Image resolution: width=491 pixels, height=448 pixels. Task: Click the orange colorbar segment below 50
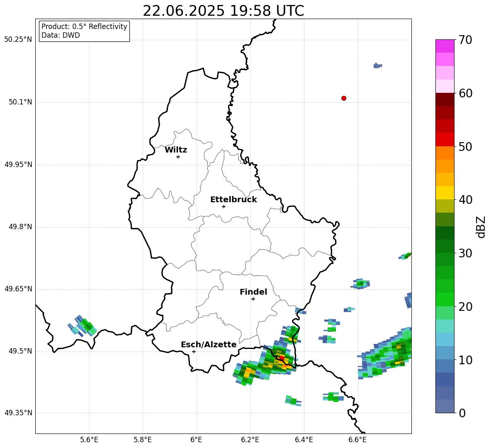click(445, 153)
